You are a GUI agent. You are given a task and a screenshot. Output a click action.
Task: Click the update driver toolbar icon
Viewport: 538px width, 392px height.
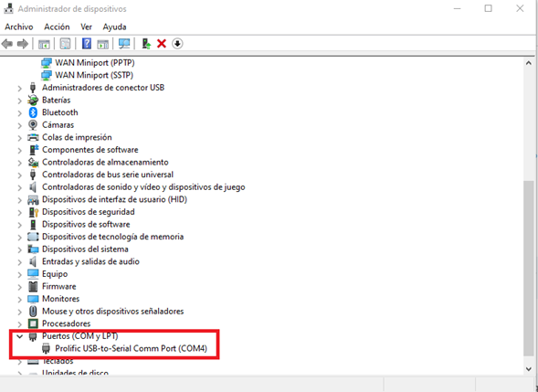pos(146,44)
